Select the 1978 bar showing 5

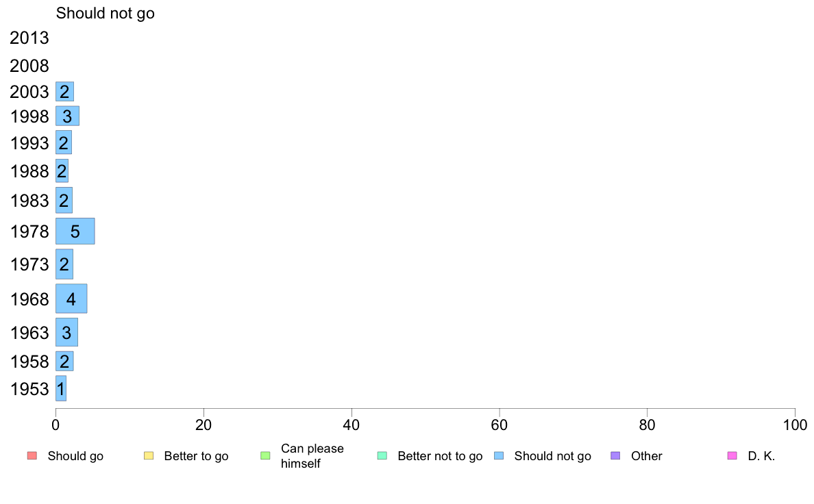[75, 231]
